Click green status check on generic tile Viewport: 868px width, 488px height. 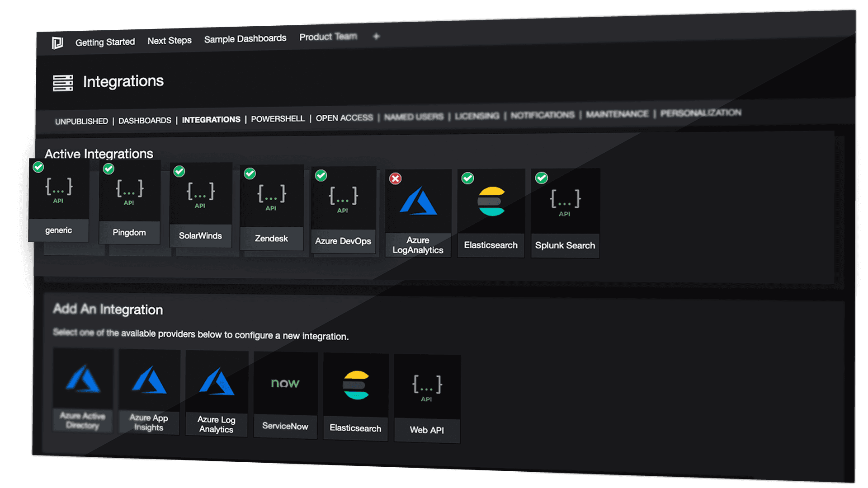coord(38,167)
